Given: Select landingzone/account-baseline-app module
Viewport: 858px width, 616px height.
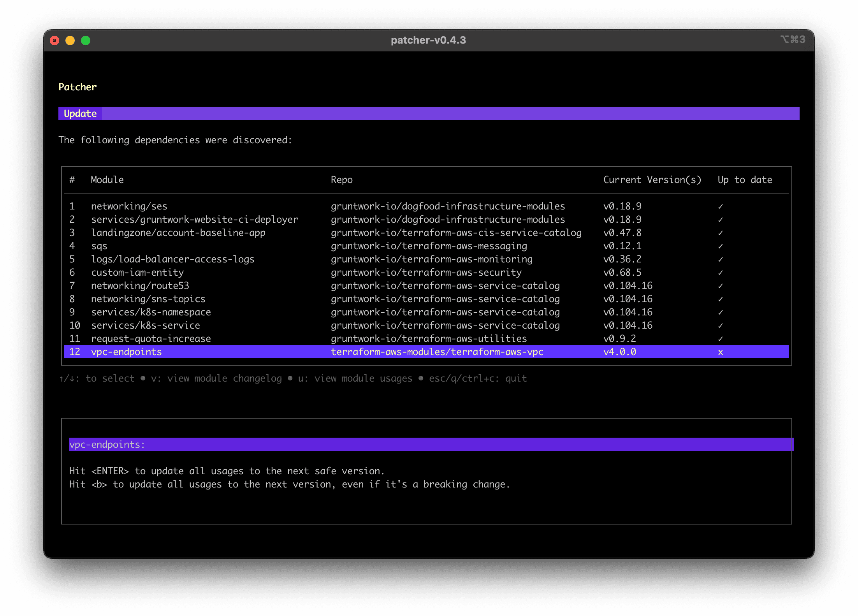Looking at the screenshot, I should [426, 232].
